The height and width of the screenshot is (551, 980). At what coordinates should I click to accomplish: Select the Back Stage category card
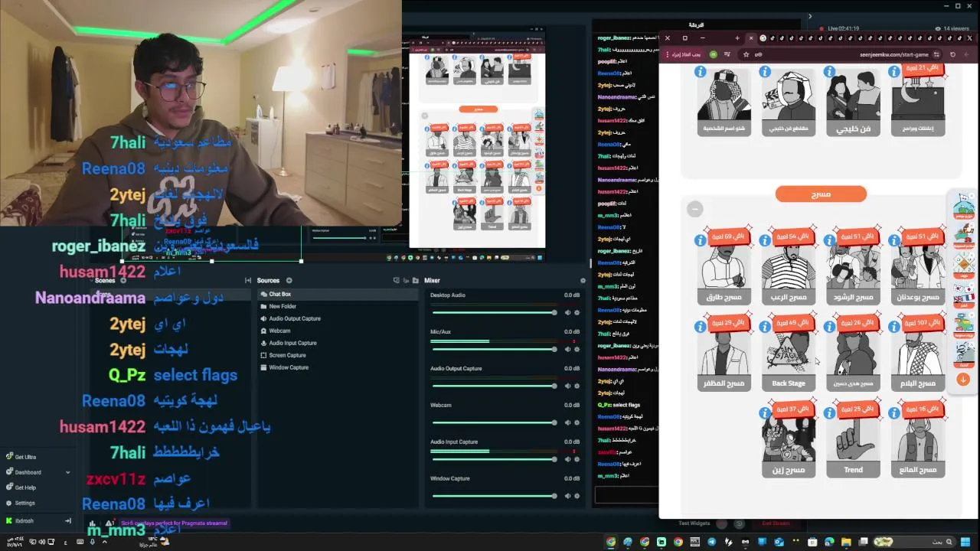tap(789, 354)
